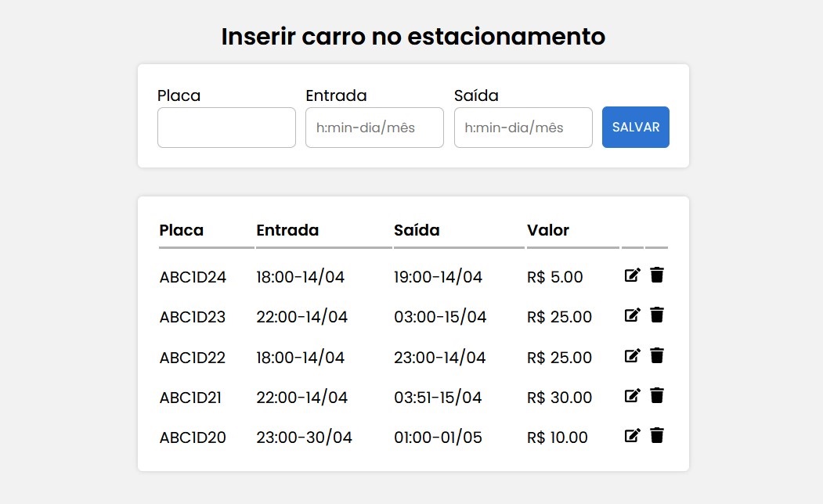This screenshot has width=823, height=504.
Task: Click the page title Inserir carro no estacionamento
Action: pos(412,36)
